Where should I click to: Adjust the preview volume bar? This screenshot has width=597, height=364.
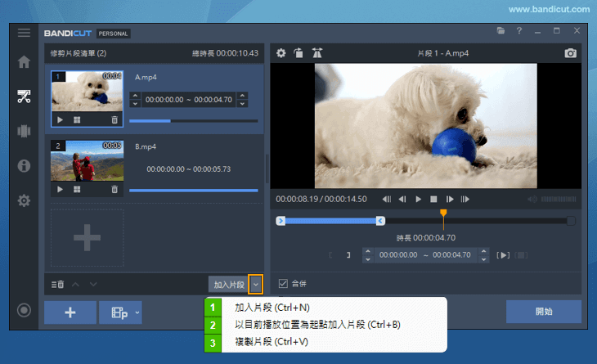click(559, 199)
